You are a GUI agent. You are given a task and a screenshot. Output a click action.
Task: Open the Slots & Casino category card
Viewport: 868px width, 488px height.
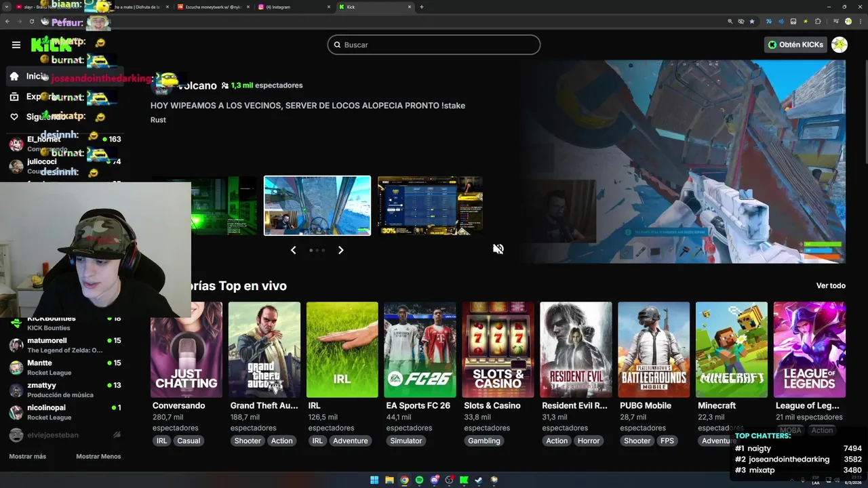498,350
